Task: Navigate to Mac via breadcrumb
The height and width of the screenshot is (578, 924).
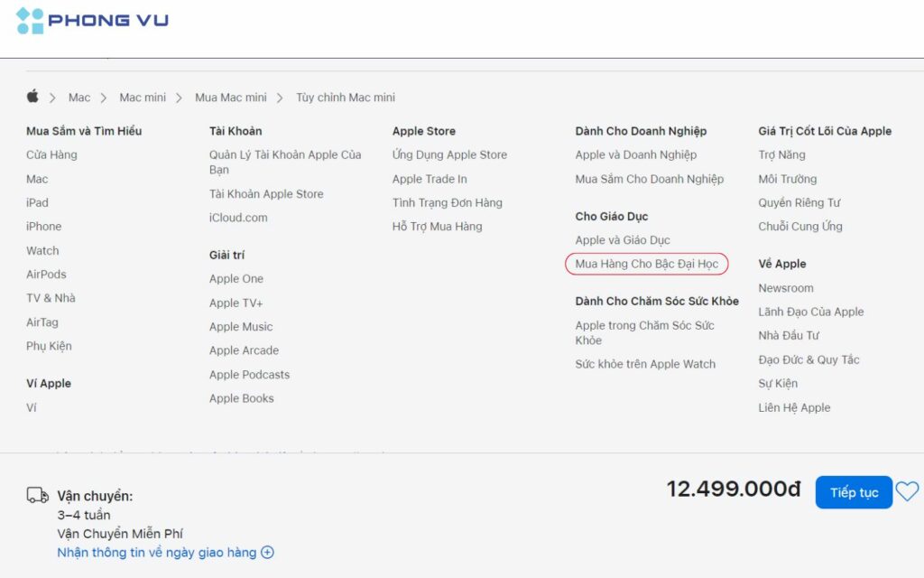Action: (79, 97)
